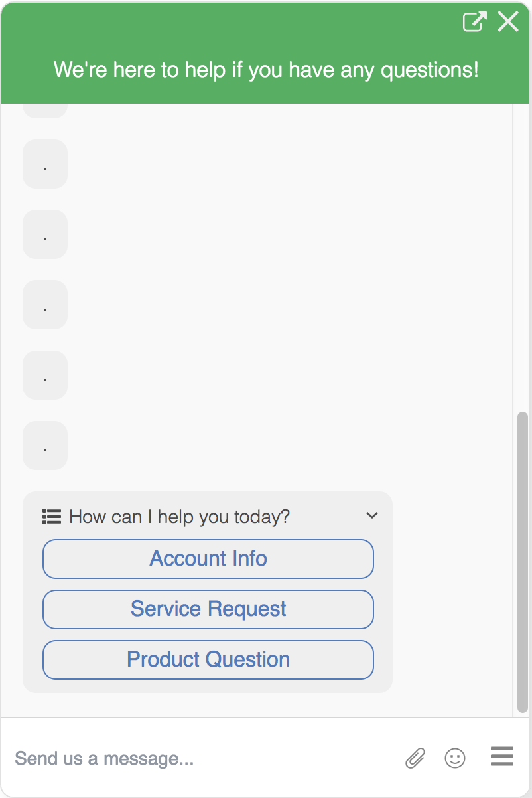Image resolution: width=532 pixels, height=798 pixels.
Task: Open the hamburger menu beside the emoji icon
Action: click(501, 757)
